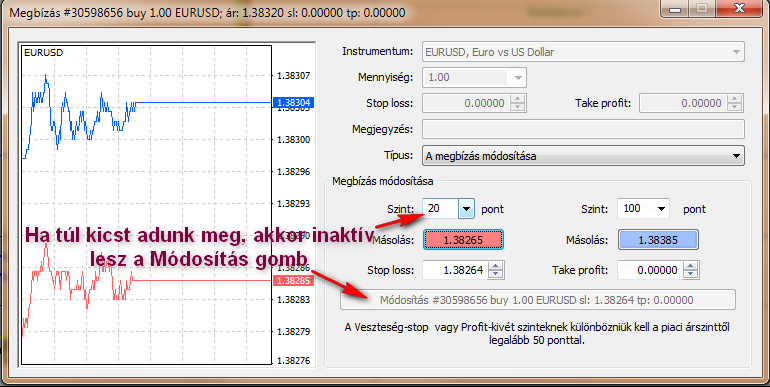Click the 1.38300 price axis label
This screenshot has width=770, height=387.
pos(293,139)
